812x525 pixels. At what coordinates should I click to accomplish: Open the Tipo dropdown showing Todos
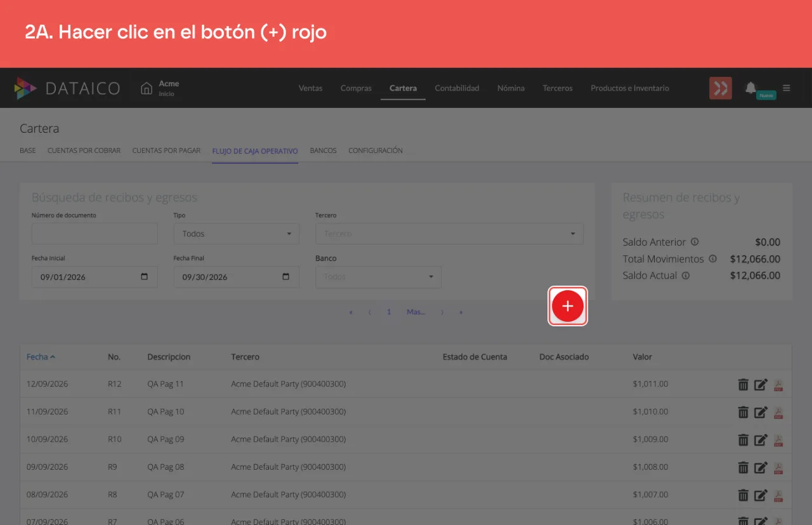tap(236, 234)
